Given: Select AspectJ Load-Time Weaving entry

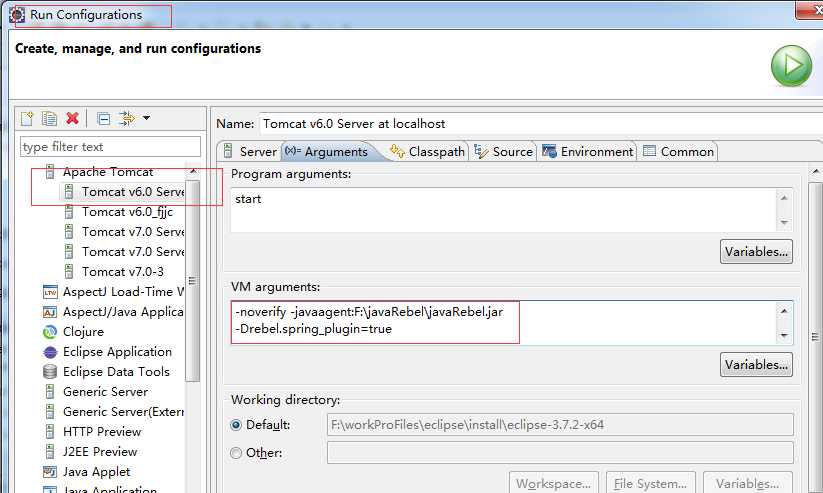Looking at the screenshot, I should [x=123, y=291].
